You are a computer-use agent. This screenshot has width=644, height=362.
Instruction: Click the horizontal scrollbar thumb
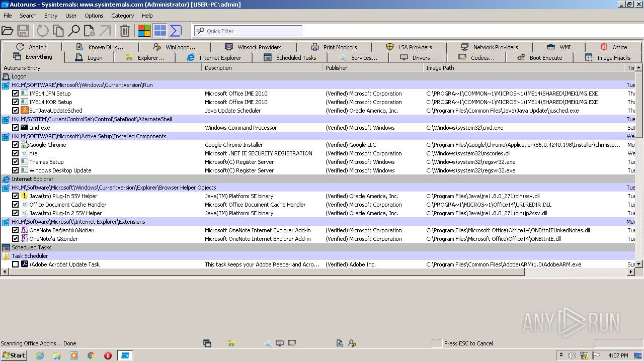266,272
